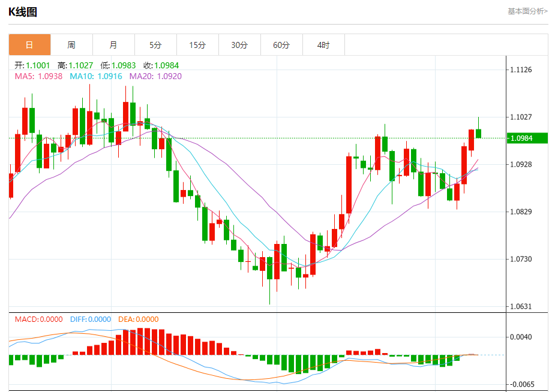Select the 日 daily chart tab
This screenshot has width=555, height=392.
[30, 45]
